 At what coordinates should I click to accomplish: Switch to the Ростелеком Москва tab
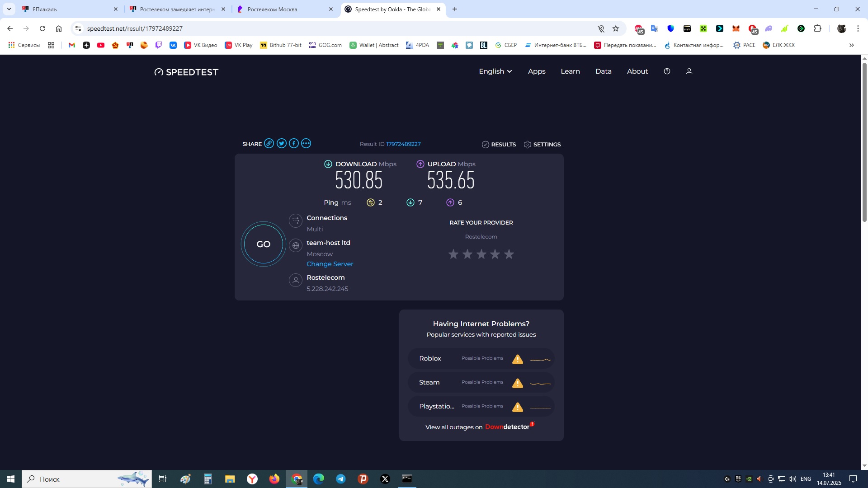pos(286,9)
